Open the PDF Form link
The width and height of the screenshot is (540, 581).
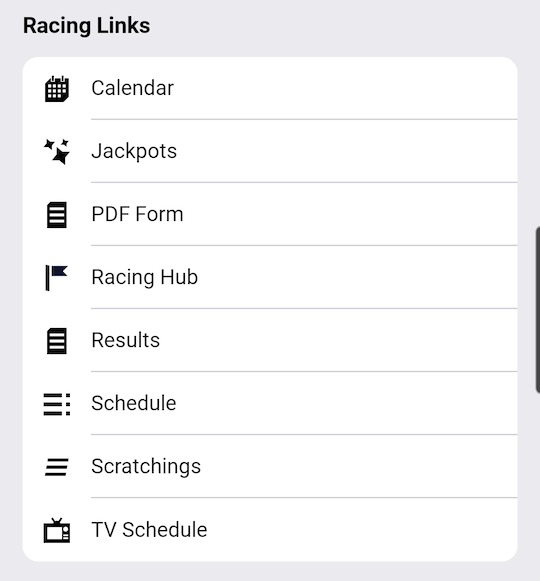138,214
